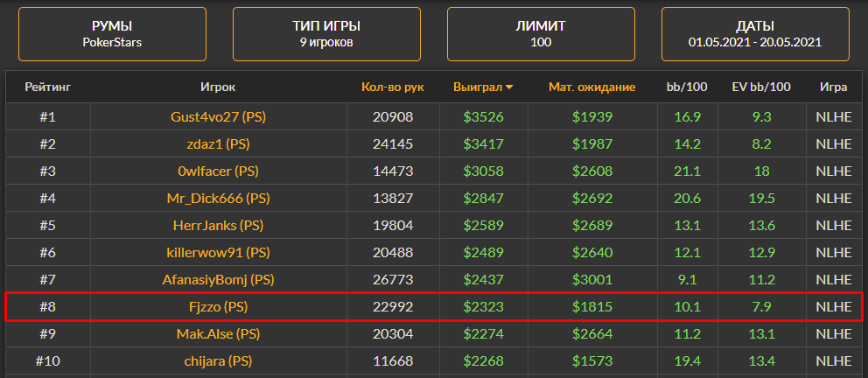Open the РУМЫ PokerStars filter
Screen dimensions: 868x378
[x=112, y=34]
